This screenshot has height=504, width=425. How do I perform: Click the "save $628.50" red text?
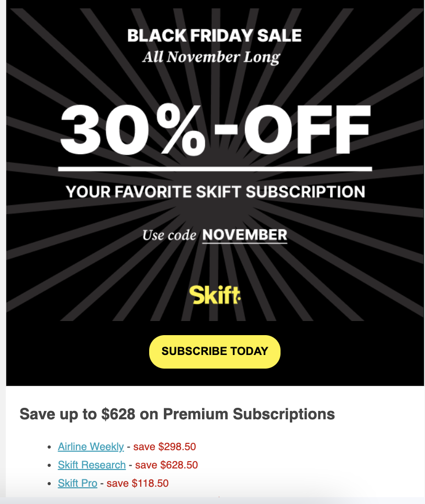[x=166, y=465]
